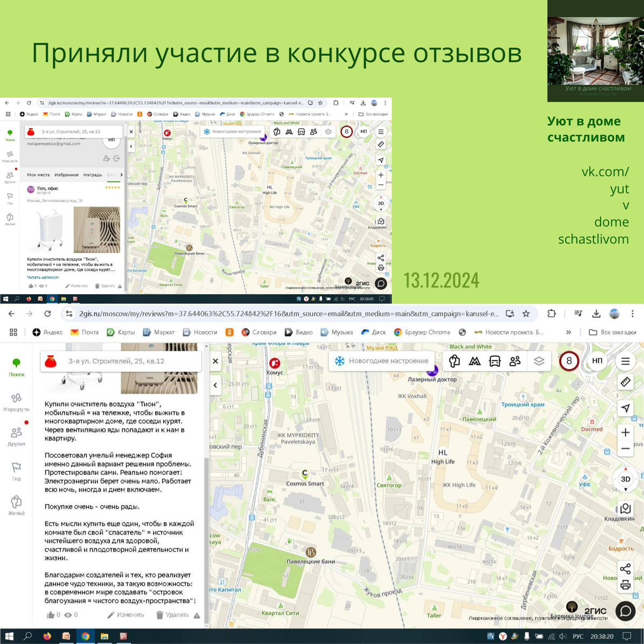Open downloads icon in lower browser
The image size is (644, 644).
[596, 313]
